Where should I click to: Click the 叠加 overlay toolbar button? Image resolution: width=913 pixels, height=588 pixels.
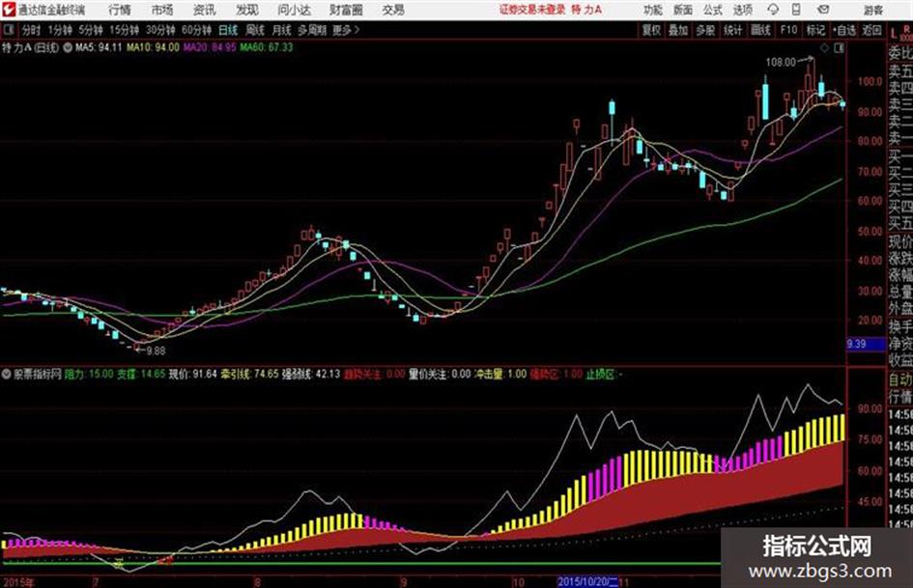pos(678,30)
